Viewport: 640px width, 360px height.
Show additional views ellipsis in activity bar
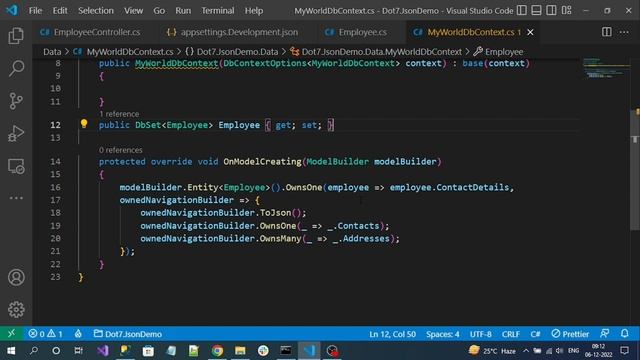pyautogui.click(x=16, y=198)
